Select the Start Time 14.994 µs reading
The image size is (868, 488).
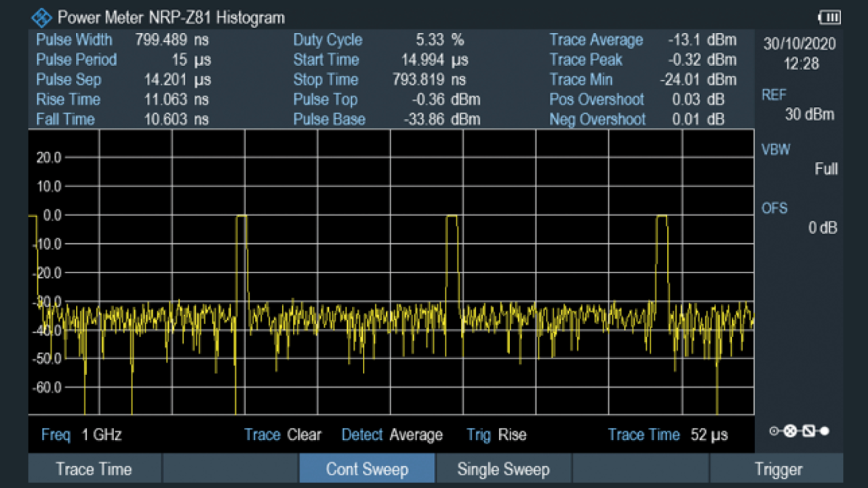pyautogui.click(x=380, y=60)
